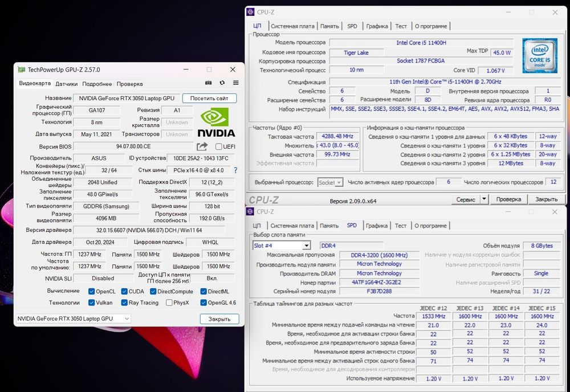The image size is (570, 392).
Task: Click the Micron Technology module manufacturer value
Action: [x=379, y=264]
